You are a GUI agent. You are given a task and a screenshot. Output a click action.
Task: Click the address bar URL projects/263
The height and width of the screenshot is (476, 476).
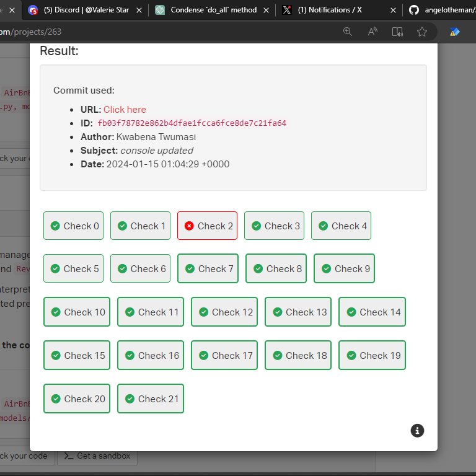[x=30, y=32]
